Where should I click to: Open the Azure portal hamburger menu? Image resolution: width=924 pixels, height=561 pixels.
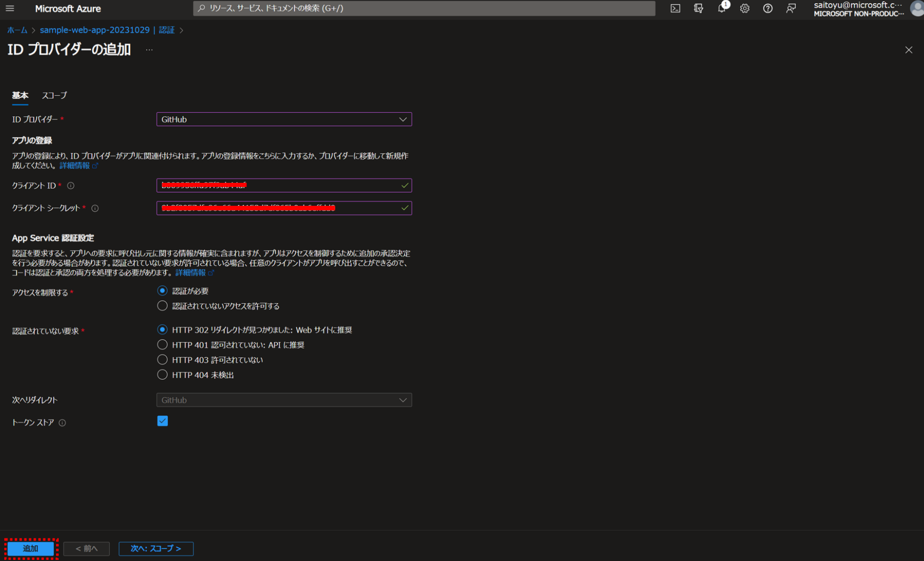pos(10,8)
